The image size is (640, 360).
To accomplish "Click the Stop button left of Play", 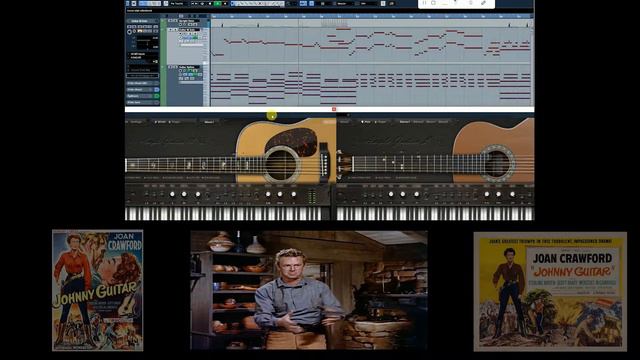I will 210,4.
